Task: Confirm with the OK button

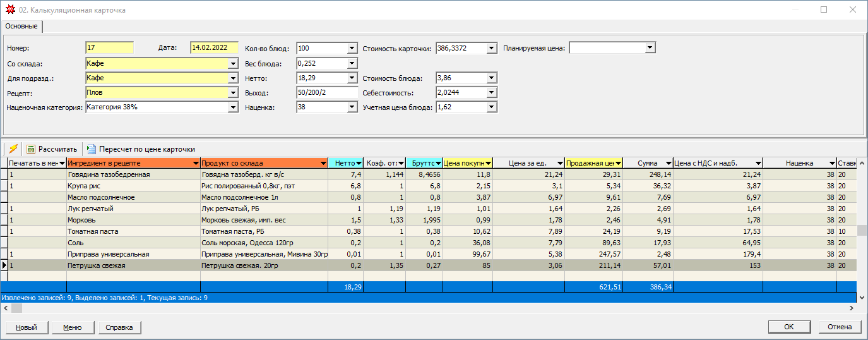Action: pyautogui.click(x=789, y=327)
